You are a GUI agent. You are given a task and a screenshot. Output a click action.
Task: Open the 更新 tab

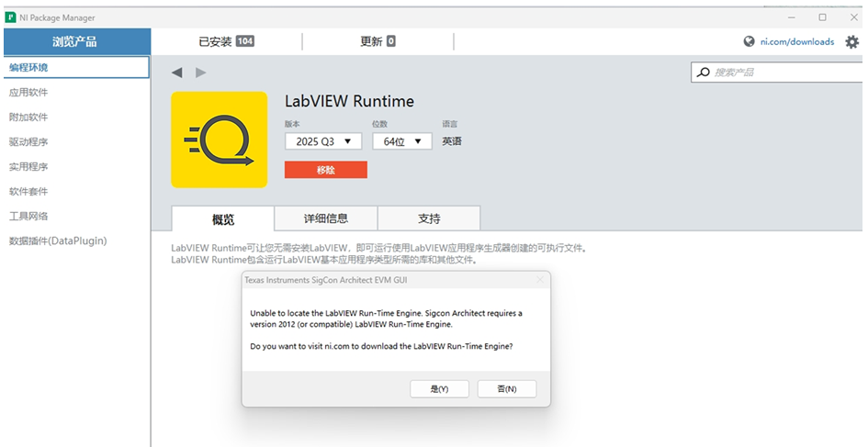coord(378,41)
